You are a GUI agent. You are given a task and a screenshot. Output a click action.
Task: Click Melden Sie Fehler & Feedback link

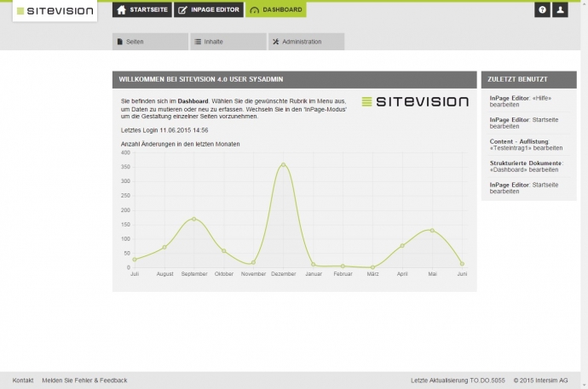coord(84,380)
